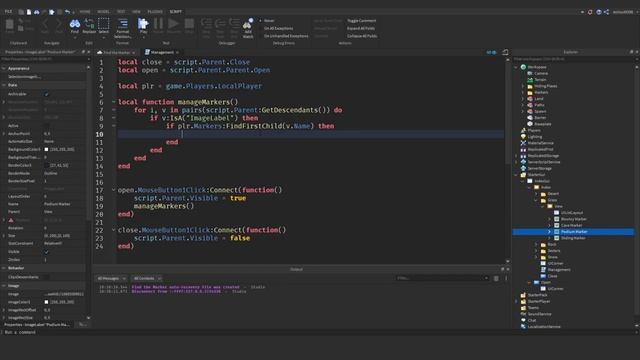Click the Chat bubble icon in Explorer
This screenshot has width=640, height=360.
523,320
